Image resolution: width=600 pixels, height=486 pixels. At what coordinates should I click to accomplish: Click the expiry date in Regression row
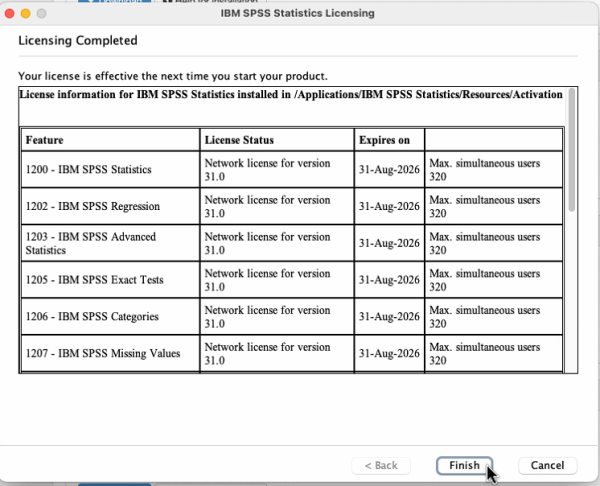point(389,206)
